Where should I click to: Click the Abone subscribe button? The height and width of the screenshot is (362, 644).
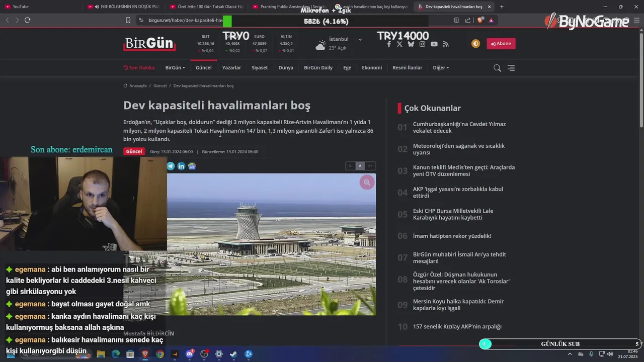click(x=501, y=44)
